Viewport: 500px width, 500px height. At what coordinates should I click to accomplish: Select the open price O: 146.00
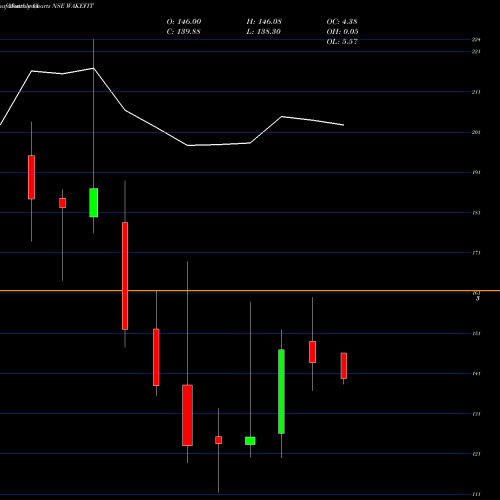coord(184,22)
